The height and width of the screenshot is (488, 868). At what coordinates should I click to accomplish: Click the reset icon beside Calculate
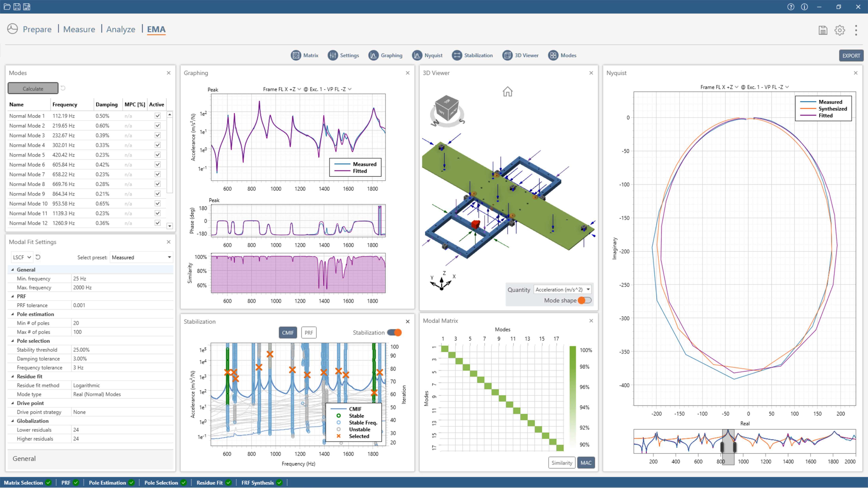tap(63, 88)
